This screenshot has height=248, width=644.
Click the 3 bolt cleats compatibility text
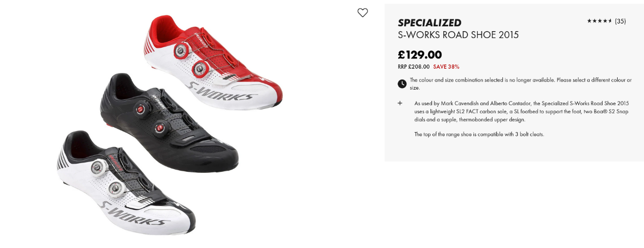[479, 134]
